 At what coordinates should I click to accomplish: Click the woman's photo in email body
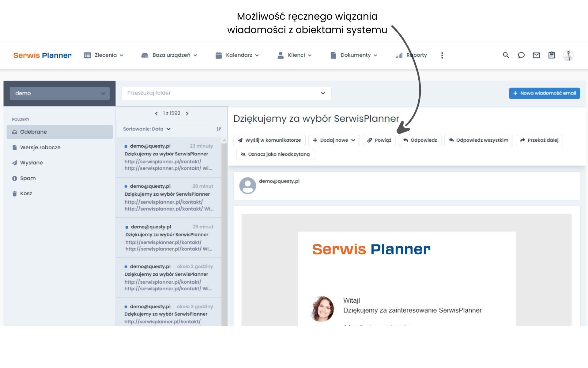point(322,309)
